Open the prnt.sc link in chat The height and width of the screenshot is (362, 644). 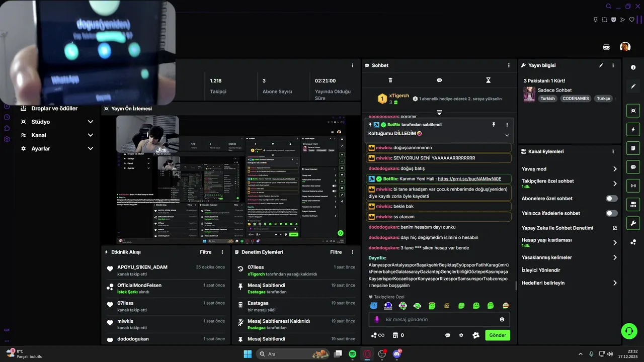[469, 179]
